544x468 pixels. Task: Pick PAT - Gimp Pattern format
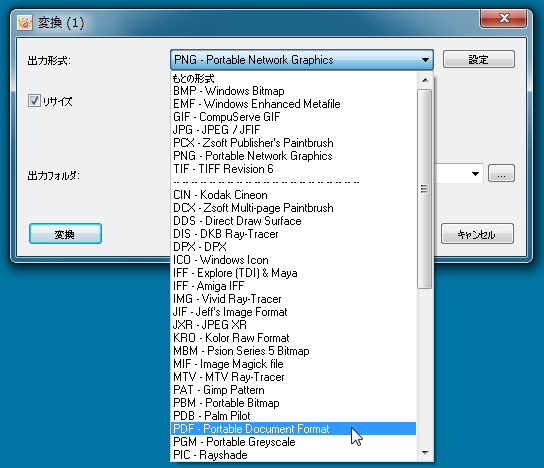294,390
